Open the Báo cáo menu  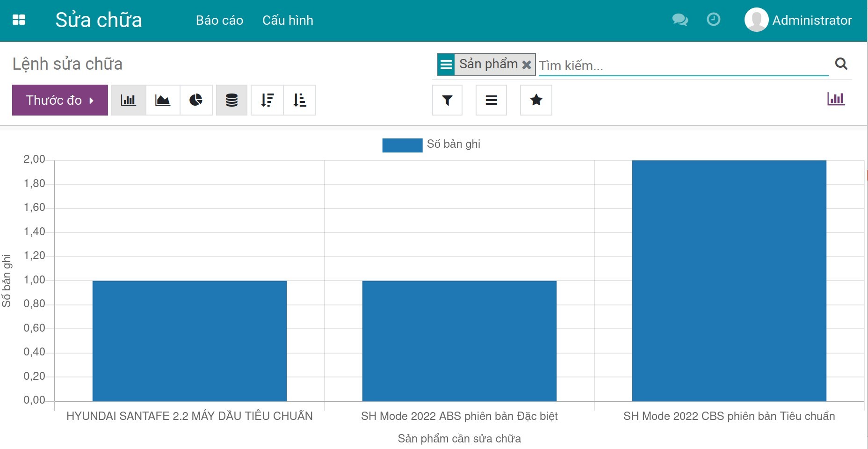pyautogui.click(x=219, y=20)
